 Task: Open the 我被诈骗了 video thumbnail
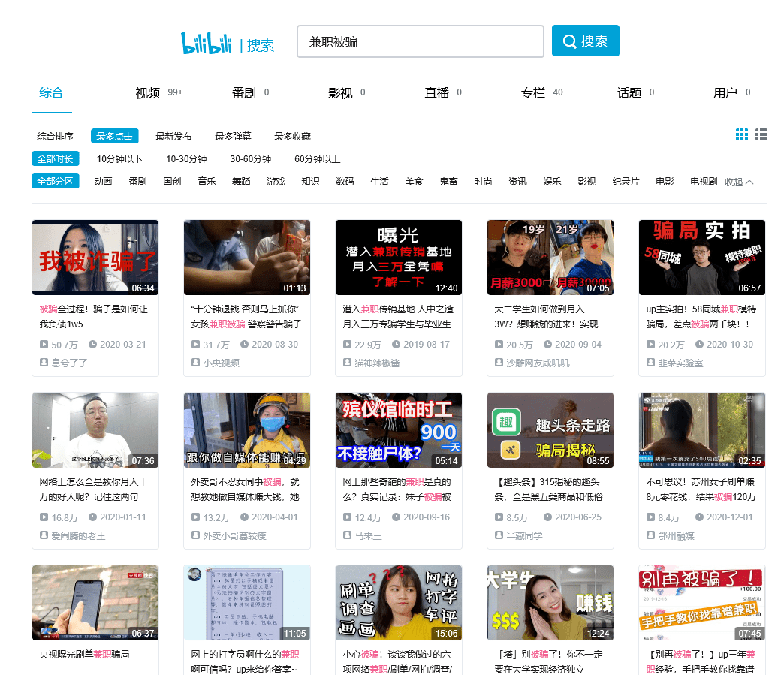[x=95, y=258]
